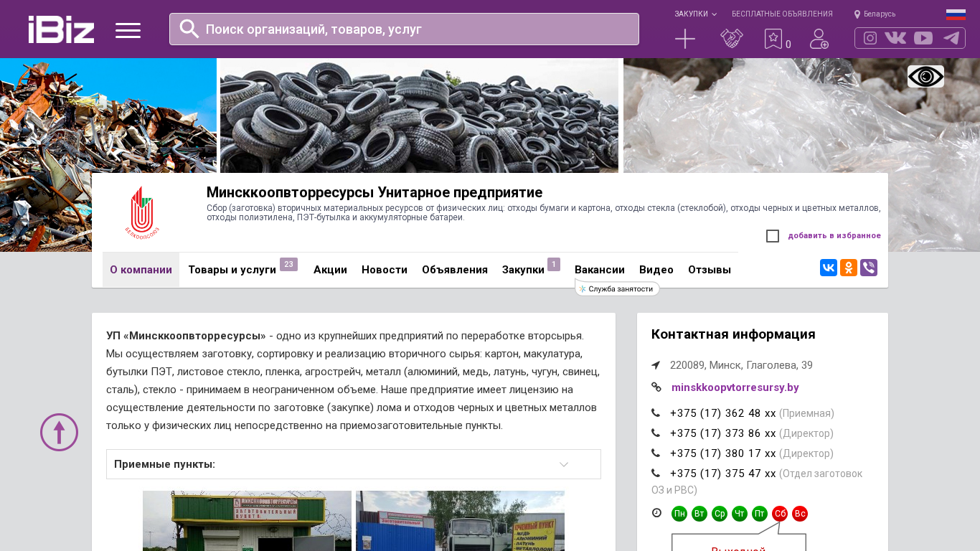Toggle the eye accessibility view button
980x551 pixels.
(925, 77)
